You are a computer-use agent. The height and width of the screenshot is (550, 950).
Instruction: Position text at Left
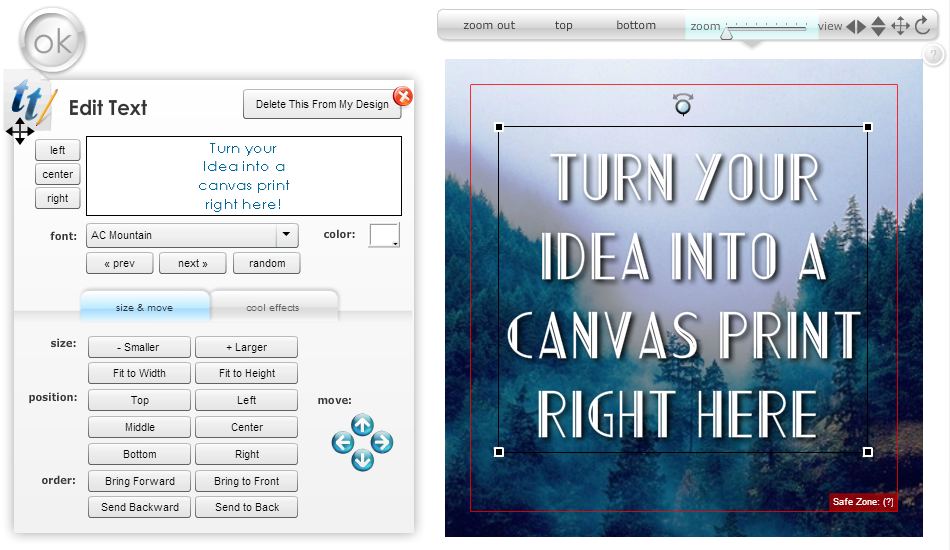click(247, 400)
